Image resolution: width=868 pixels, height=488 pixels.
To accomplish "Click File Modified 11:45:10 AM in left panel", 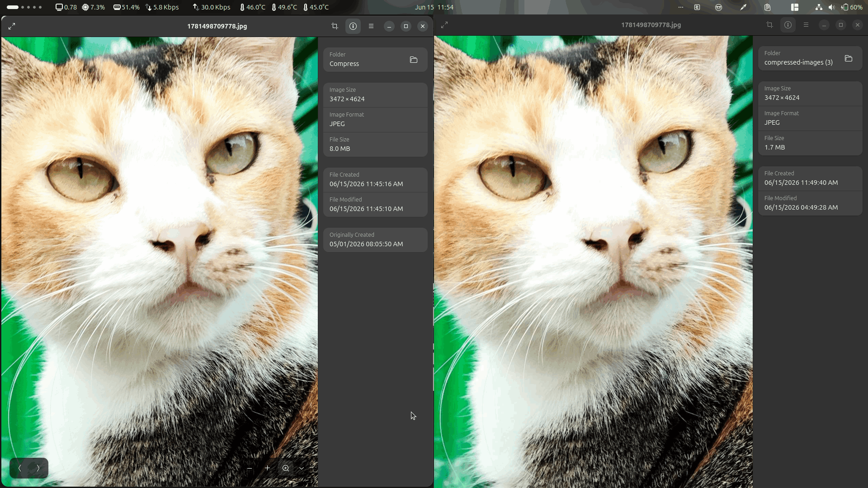I will [x=375, y=205].
